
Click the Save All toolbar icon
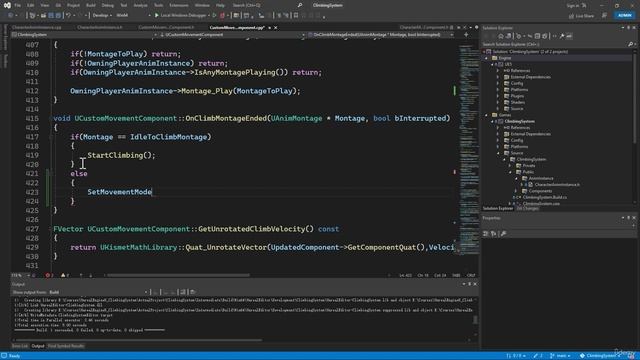58,16
